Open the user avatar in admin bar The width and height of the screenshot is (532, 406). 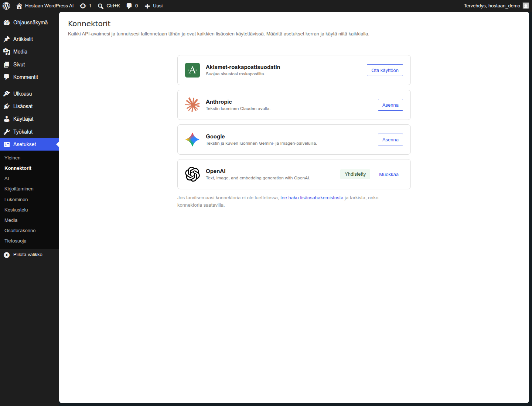tap(526, 6)
